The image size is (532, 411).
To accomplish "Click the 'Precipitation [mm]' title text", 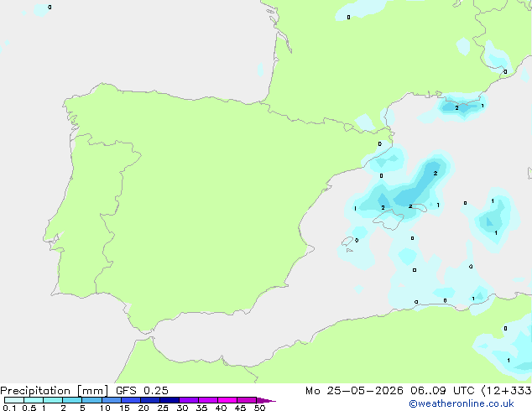I will pyautogui.click(x=55, y=391).
